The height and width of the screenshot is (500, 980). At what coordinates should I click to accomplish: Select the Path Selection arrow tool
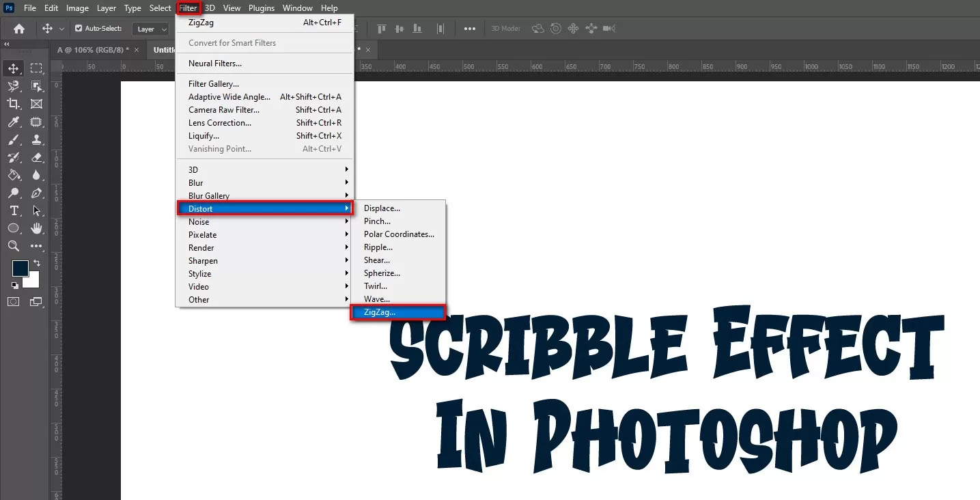pos(36,210)
